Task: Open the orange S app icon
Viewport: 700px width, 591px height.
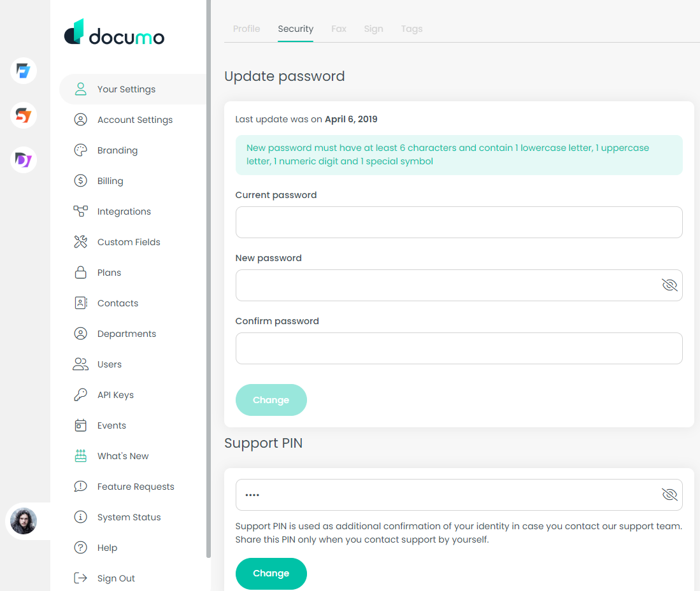Action: coord(24,115)
